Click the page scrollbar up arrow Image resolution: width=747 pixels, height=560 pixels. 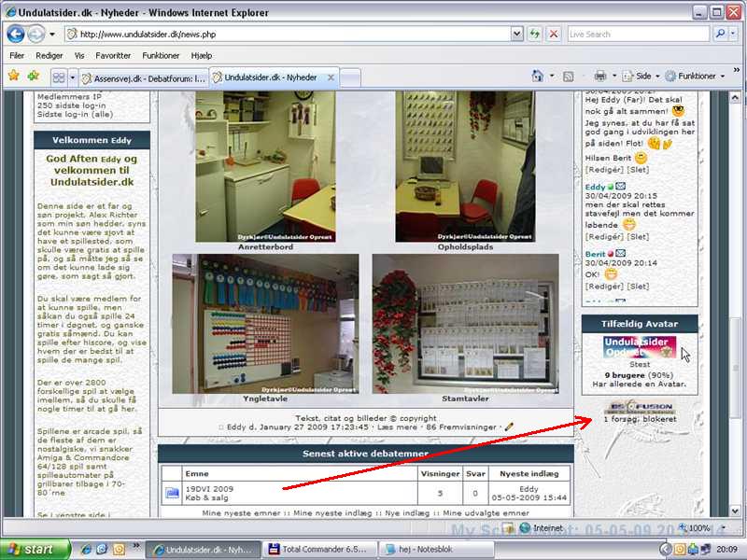[735, 98]
